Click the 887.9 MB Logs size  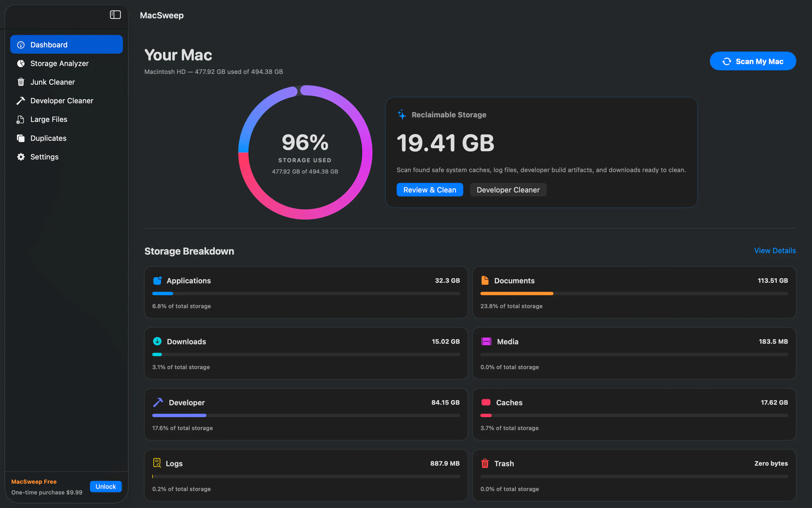click(x=445, y=463)
